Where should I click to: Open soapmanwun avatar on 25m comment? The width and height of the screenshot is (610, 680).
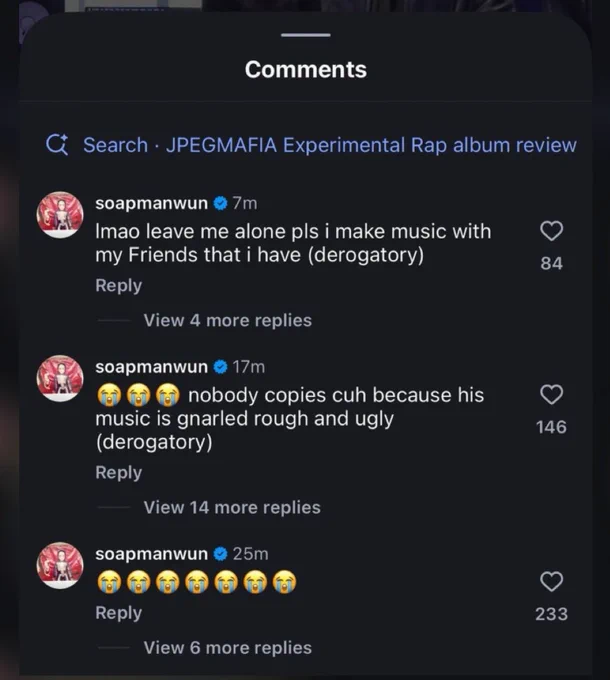click(60, 565)
